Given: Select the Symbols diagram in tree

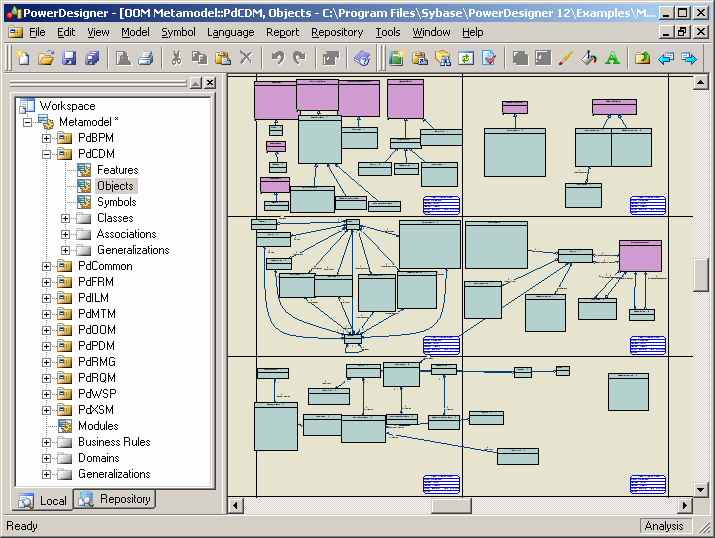Looking at the screenshot, I should [117, 202].
